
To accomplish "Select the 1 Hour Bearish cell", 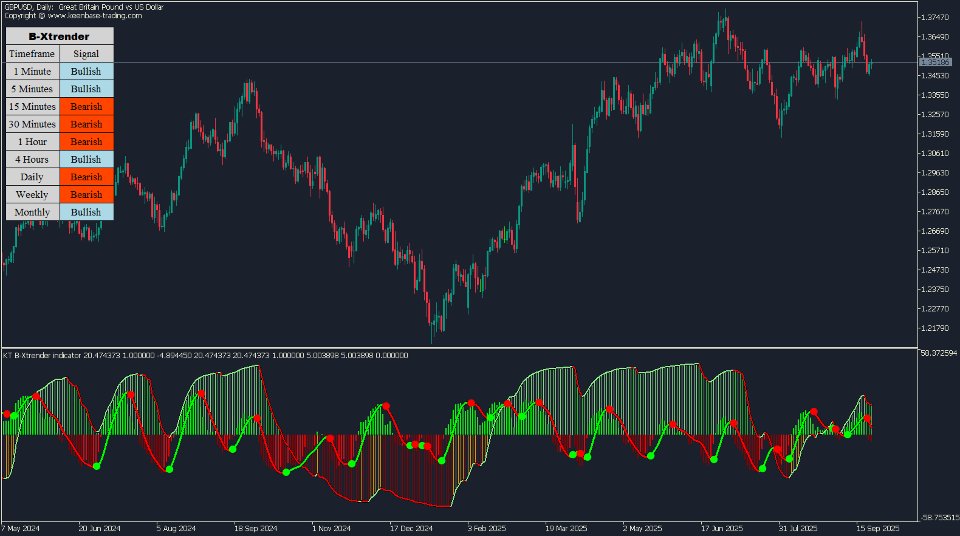I will (86, 142).
